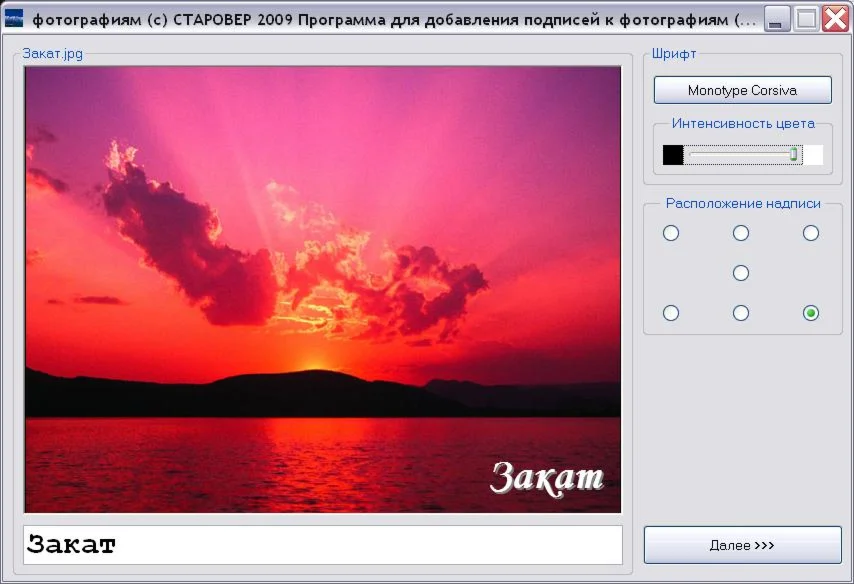Select the bottom-right caption position

(x=811, y=313)
